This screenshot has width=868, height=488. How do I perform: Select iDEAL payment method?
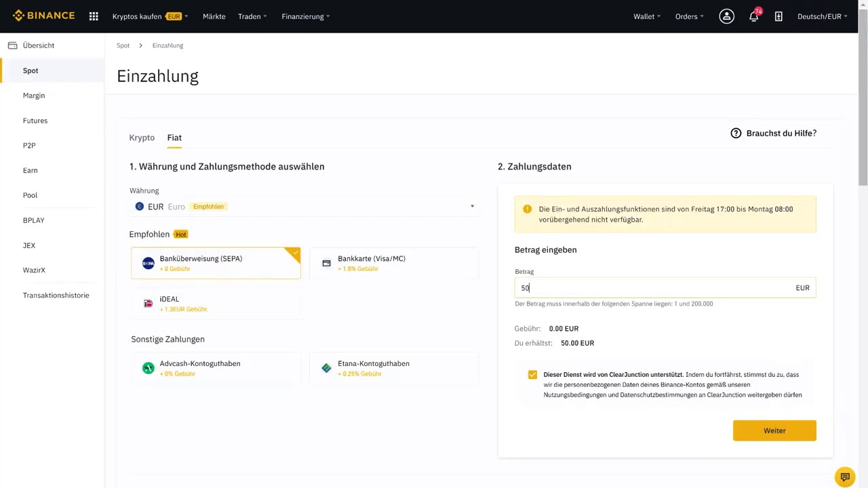(x=216, y=304)
